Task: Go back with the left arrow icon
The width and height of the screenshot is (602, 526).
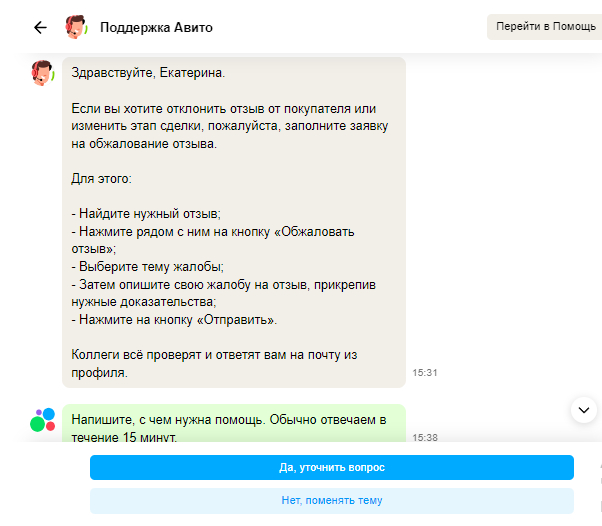Action: [x=40, y=27]
